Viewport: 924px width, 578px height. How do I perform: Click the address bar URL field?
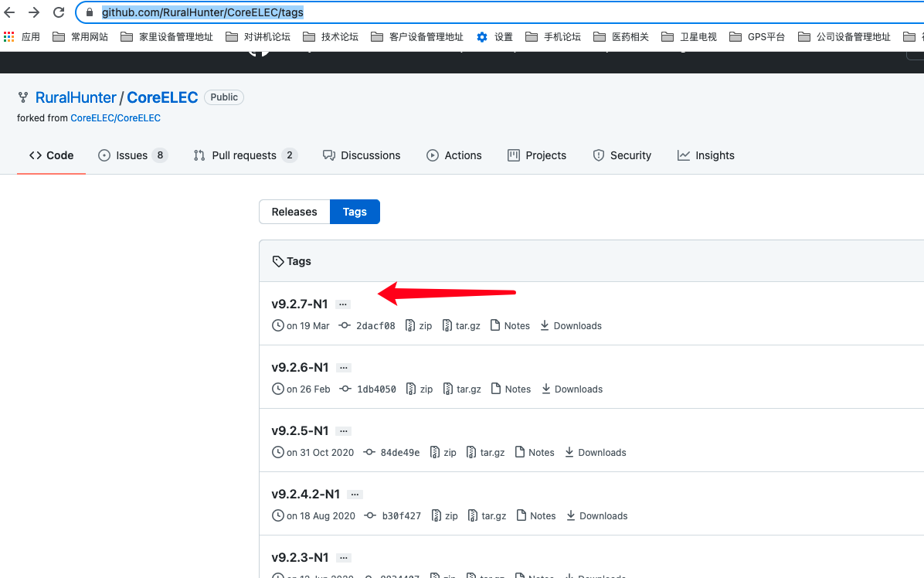[501, 12]
